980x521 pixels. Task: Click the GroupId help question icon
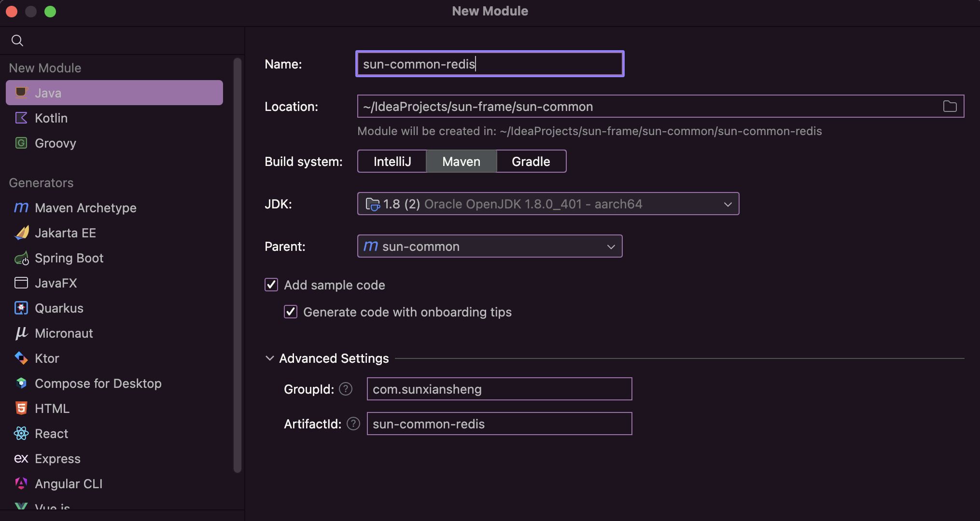pyautogui.click(x=346, y=389)
